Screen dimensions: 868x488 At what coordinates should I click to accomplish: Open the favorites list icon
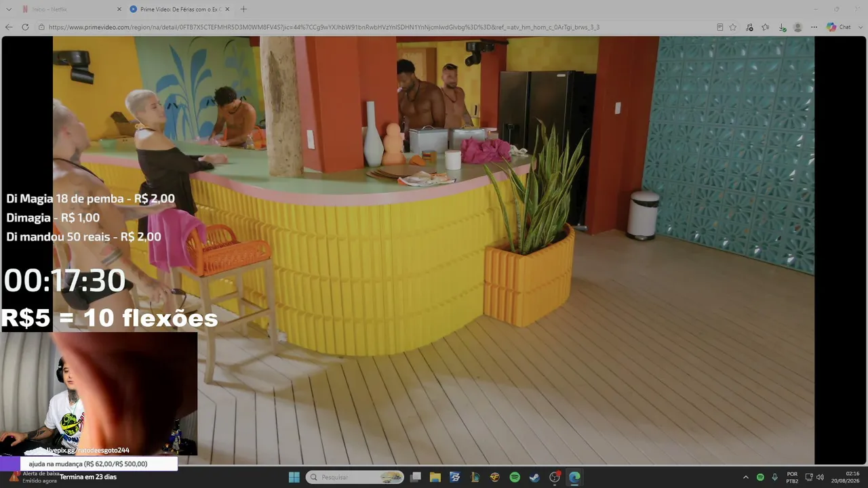pyautogui.click(x=766, y=27)
